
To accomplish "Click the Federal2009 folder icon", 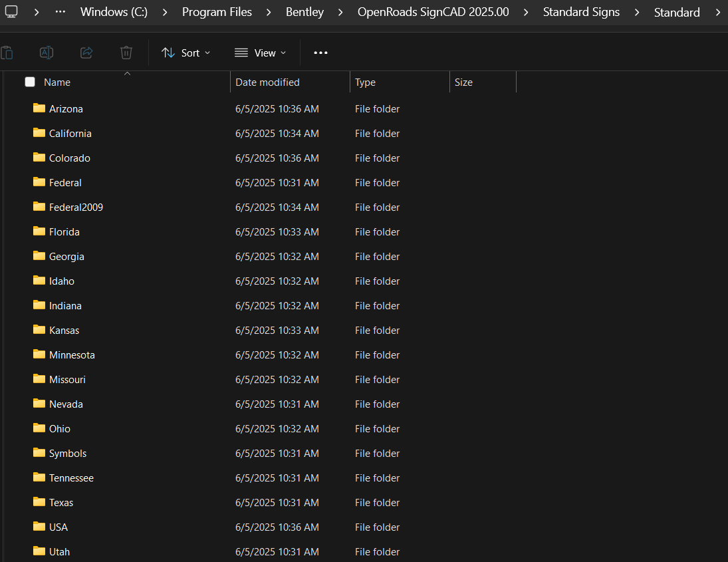I will (39, 207).
